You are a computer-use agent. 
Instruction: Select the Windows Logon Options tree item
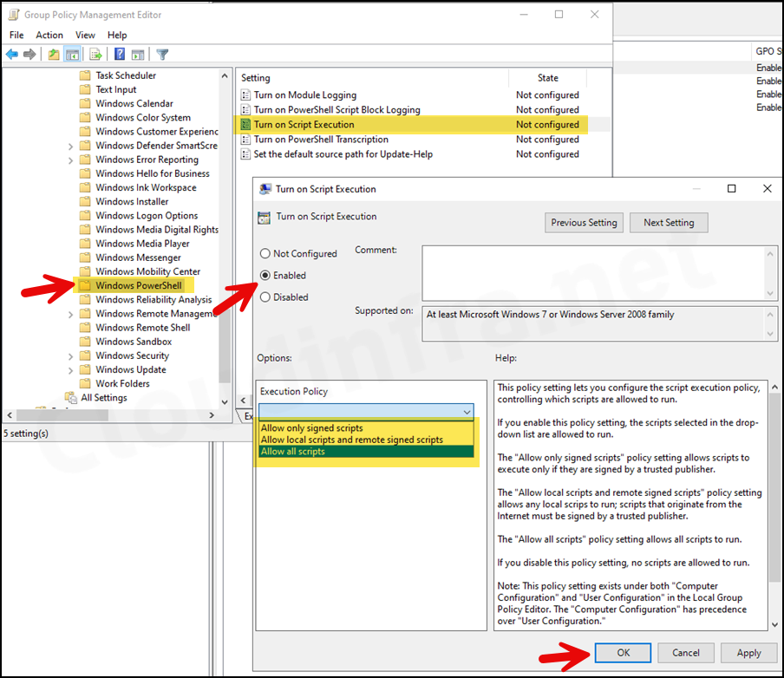(147, 216)
